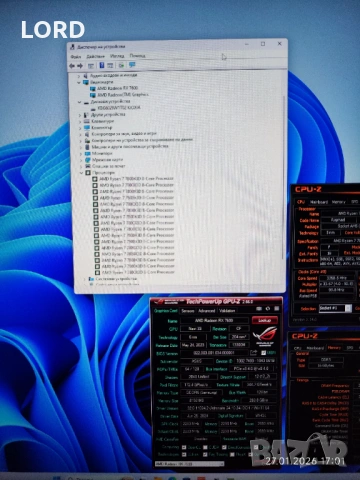Screen dimensions: 360x480
Task: Switch to the Validation tab in GPU-Z
Action: [x=227, y=311]
